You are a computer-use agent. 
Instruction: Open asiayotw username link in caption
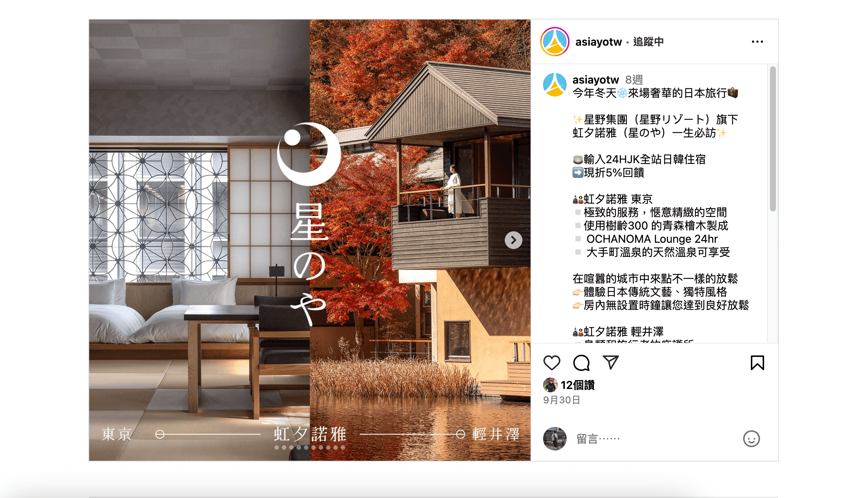(x=595, y=80)
